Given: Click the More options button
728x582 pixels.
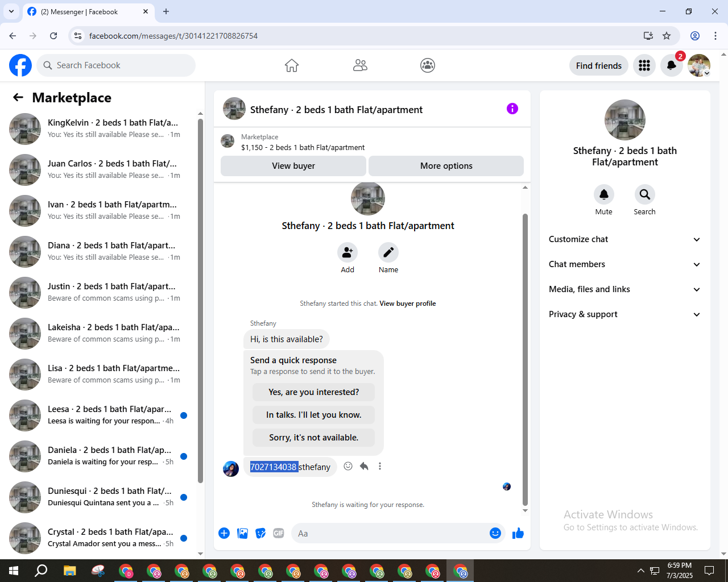Looking at the screenshot, I should coord(446,166).
